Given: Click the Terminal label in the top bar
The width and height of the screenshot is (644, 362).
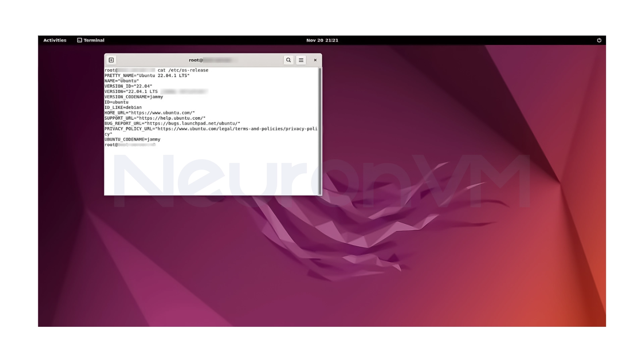Looking at the screenshot, I should pos(94,40).
